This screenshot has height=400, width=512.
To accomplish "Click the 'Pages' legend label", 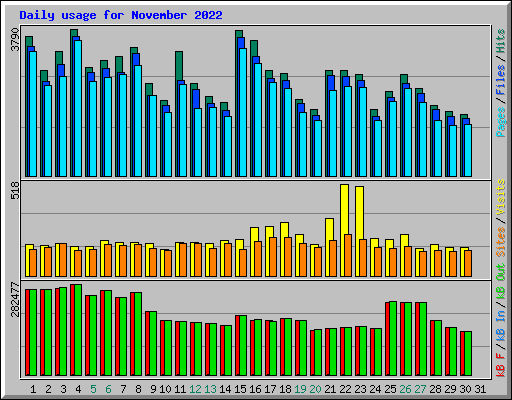I will click(501, 122).
